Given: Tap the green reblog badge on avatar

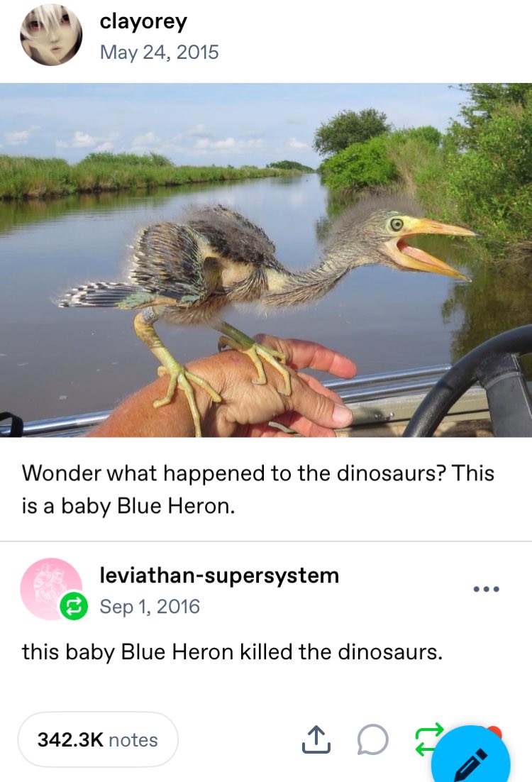Looking at the screenshot, I should (x=74, y=606).
